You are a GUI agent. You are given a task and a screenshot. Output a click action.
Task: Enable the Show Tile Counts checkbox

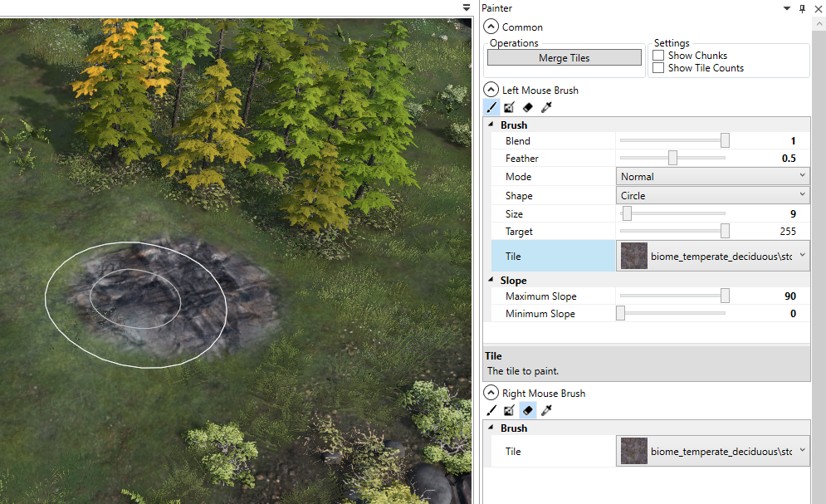[658, 68]
